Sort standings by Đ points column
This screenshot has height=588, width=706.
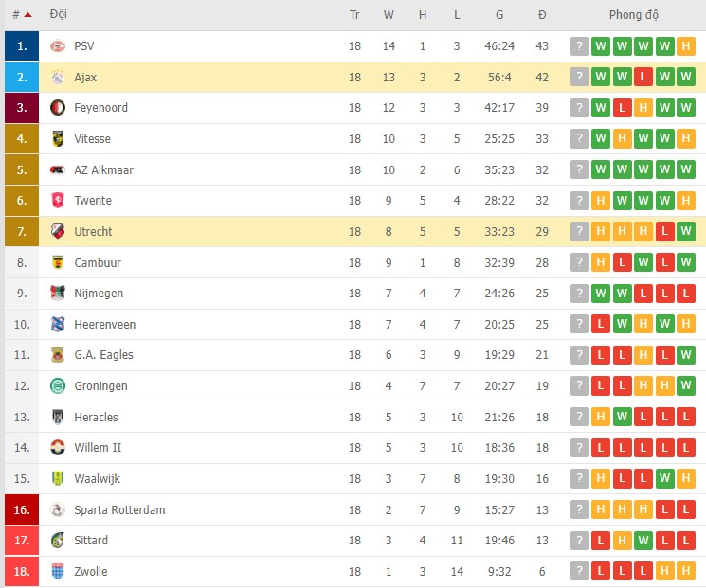point(542,15)
